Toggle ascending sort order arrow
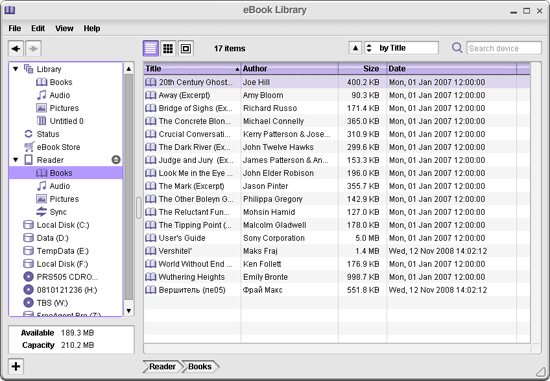The height and width of the screenshot is (381, 550). [x=355, y=48]
